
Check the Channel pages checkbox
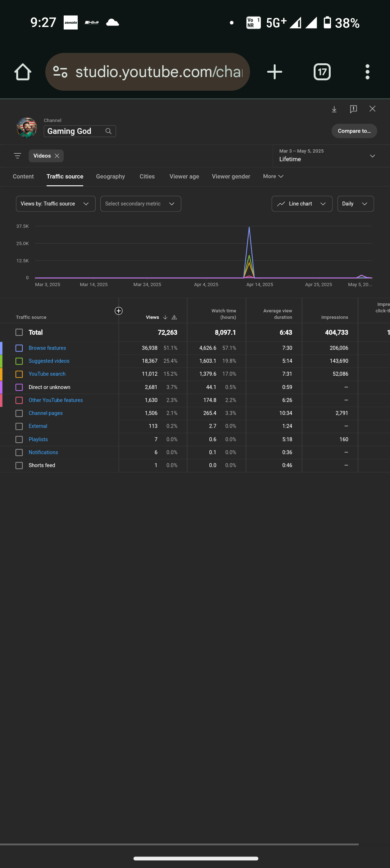coord(19,413)
